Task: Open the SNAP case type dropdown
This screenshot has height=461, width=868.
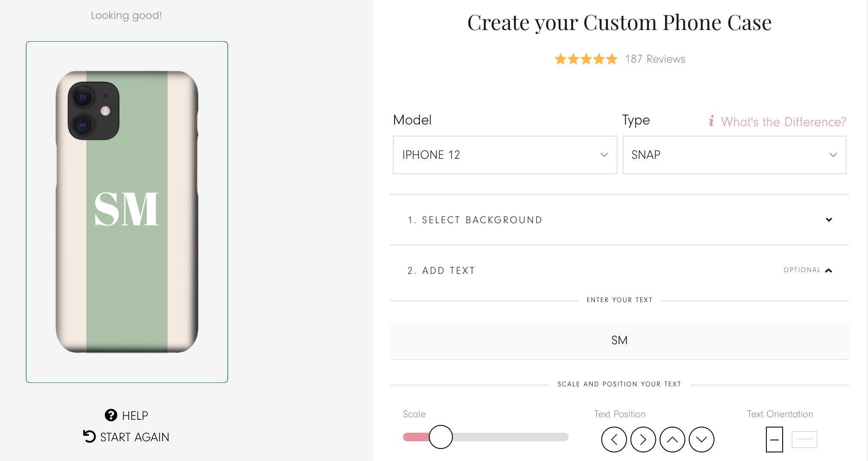Action: point(734,155)
